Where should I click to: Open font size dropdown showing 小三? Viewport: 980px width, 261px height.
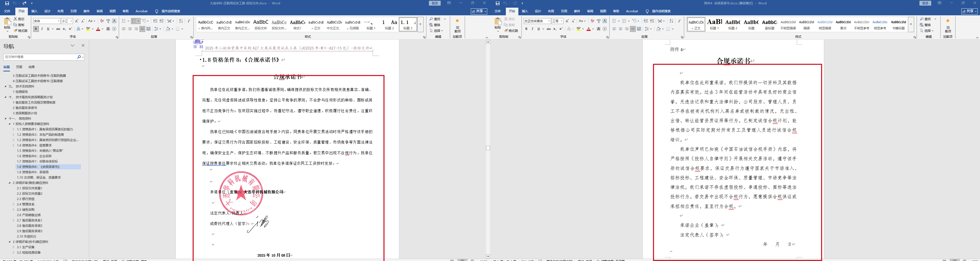(71, 21)
